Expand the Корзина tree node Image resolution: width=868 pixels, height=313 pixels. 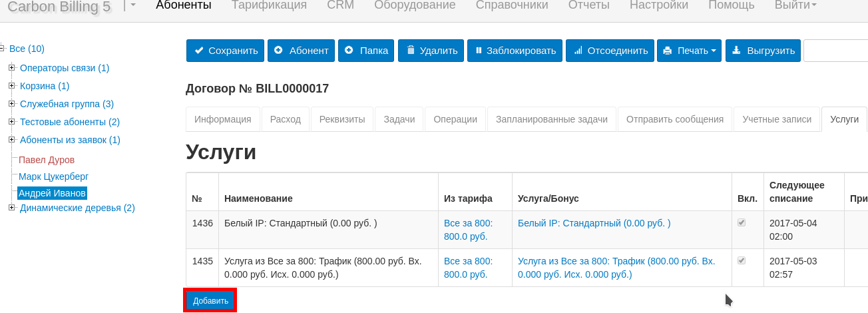tap(12, 86)
